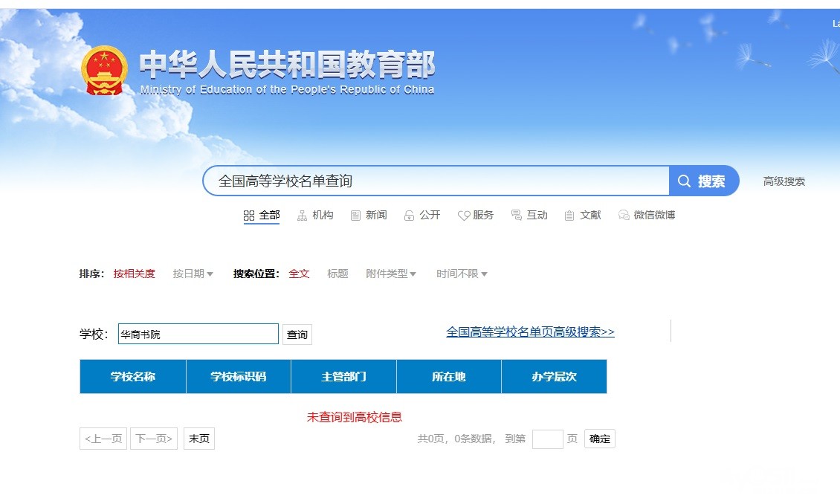Set search position to 全文
The height and width of the screenshot is (504, 840).
299,274
